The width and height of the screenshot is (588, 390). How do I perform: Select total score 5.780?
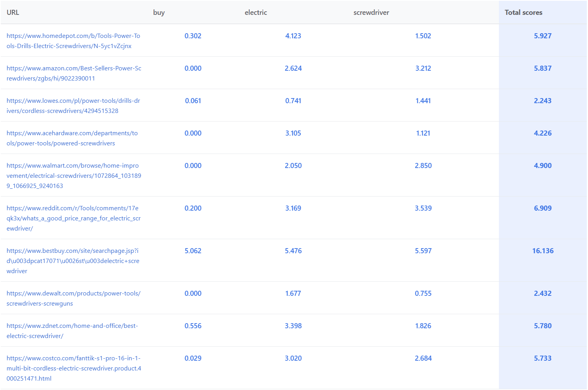[543, 326]
